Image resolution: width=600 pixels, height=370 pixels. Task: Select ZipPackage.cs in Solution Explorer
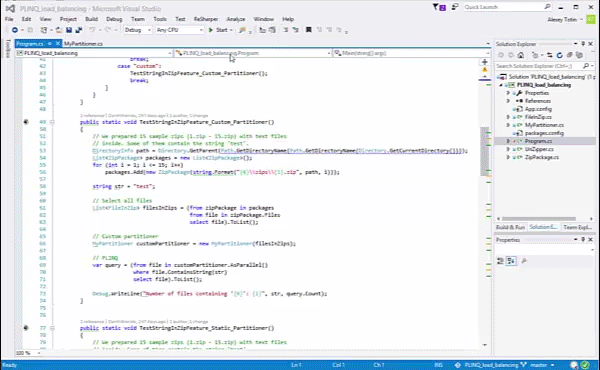pyautogui.click(x=541, y=157)
